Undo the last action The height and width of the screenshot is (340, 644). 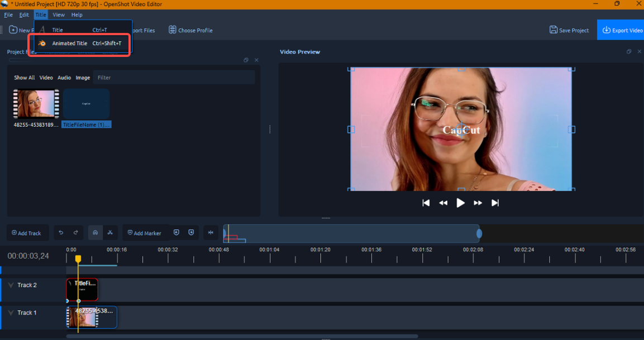[x=60, y=233]
